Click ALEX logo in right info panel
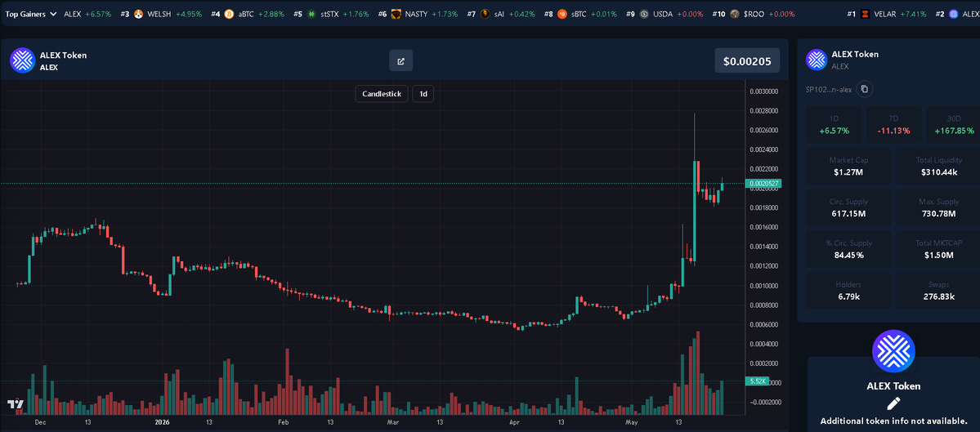The width and height of the screenshot is (980, 432). [x=817, y=60]
